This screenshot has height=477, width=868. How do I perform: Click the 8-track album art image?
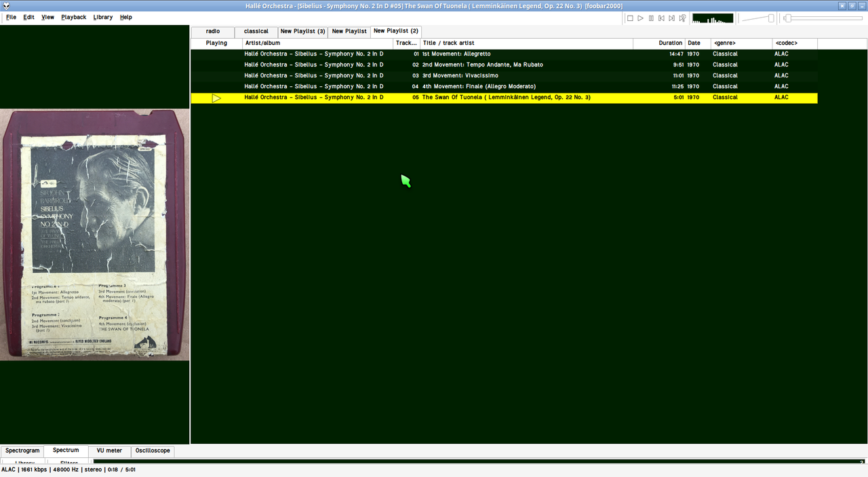pyautogui.click(x=95, y=235)
